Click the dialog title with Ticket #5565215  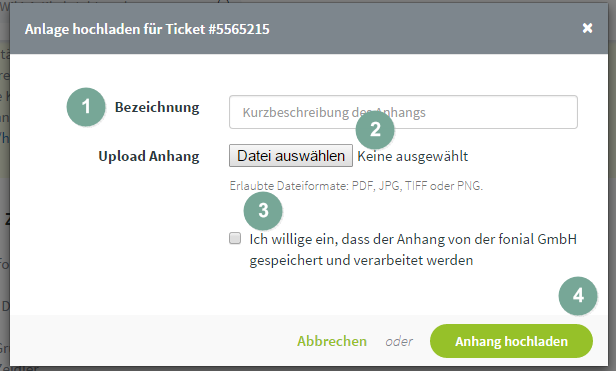(x=147, y=29)
